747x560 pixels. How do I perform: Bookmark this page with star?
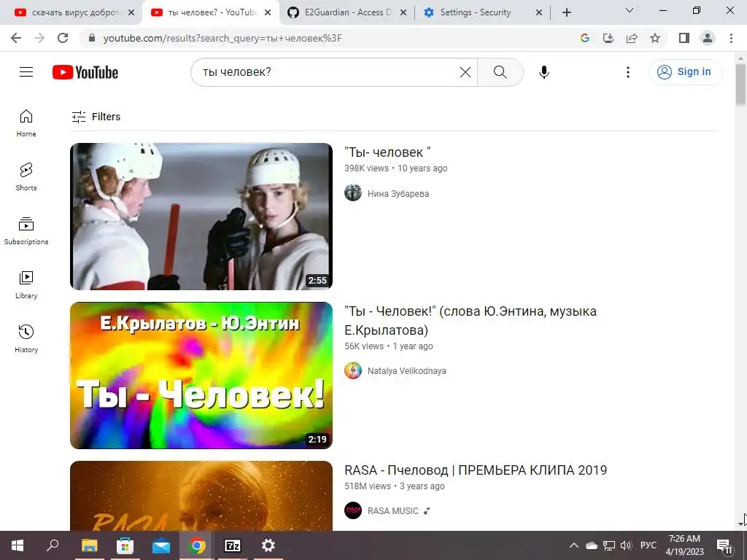655,38
